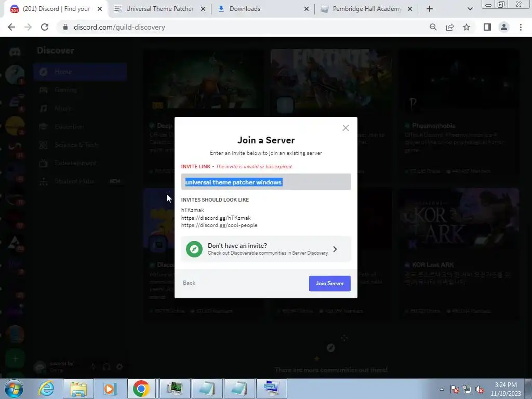This screenshot has width=532, height=399.
Task: Open the KOR Lost ARK server card
Action: coord(459,254)
